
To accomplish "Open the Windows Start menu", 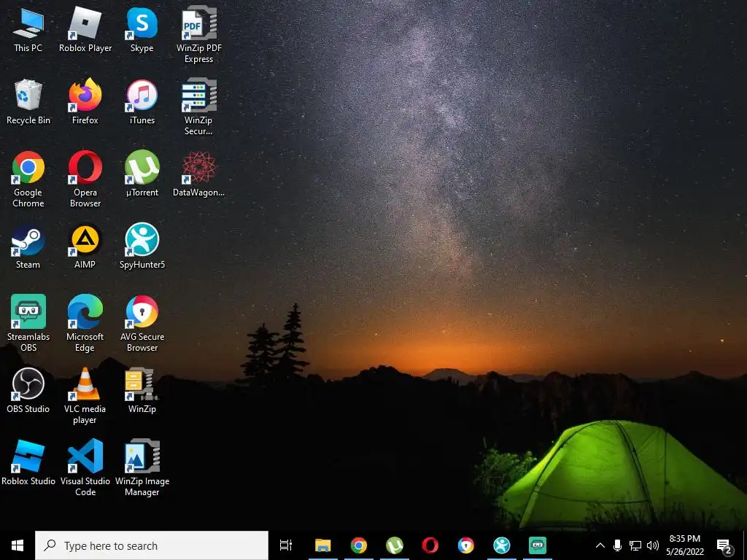I will coord(18,545).
